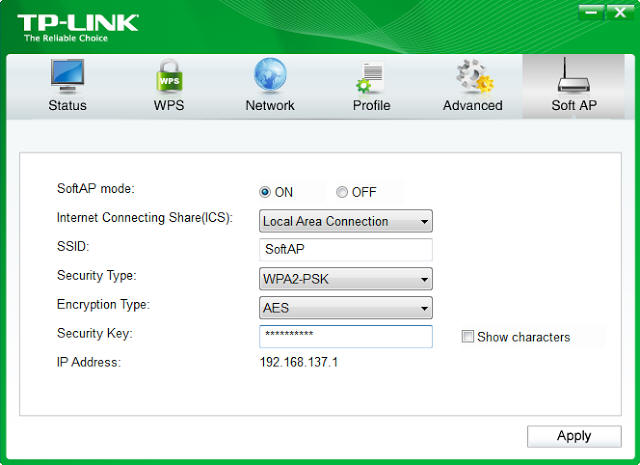Switch to the Advanced tab label
Screen dimensions: 640x465
point(471,105)
